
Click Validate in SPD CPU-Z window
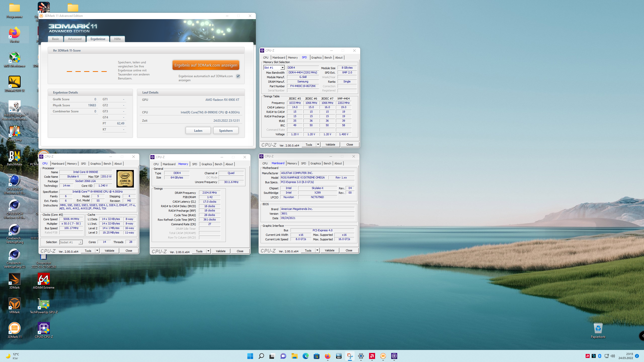[330, 145]
